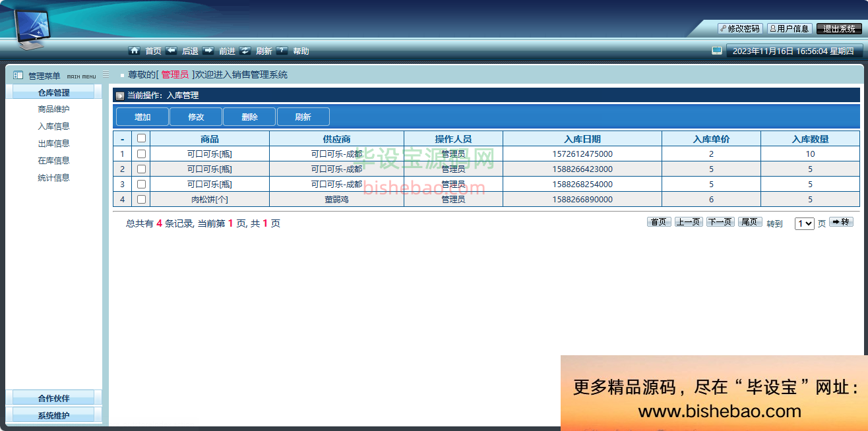Check the checkbox for the 肉松饼 row
Image resolution: width=868 pixels, height=431 pixels.
point(141,199)
